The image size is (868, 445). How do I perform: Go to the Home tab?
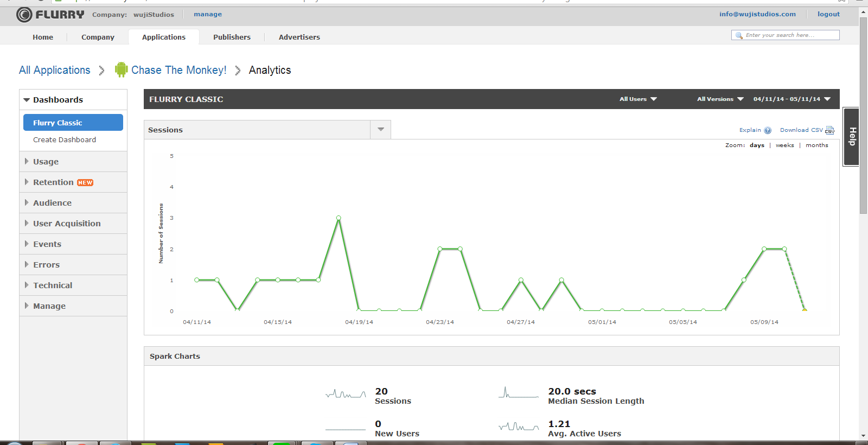(x=43, y=37)
